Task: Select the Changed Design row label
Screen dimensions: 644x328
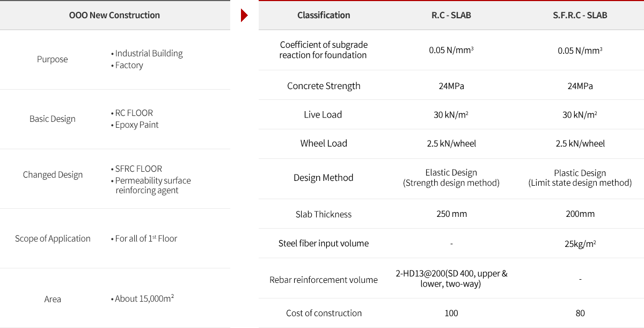Action: pyautogui.click(x=53, y=174)
